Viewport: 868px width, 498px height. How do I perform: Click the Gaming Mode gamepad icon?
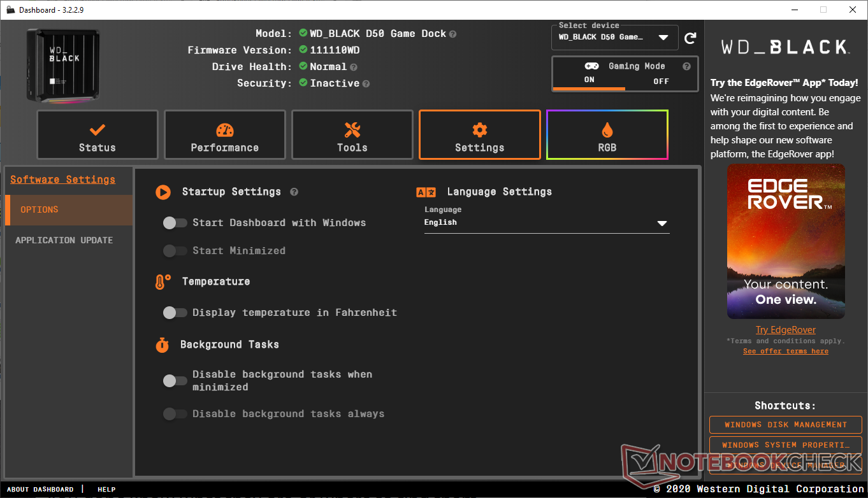tap(591, 66)
